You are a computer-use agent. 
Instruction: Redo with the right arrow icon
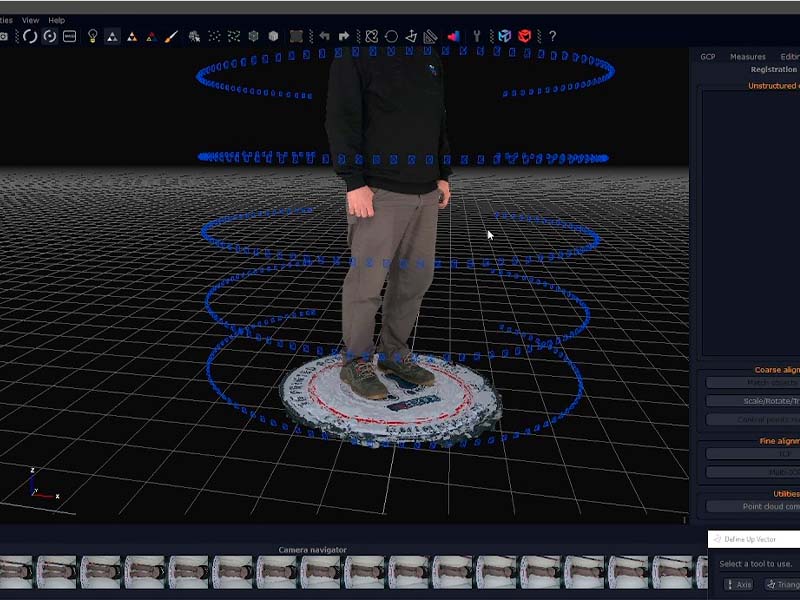(x=344, y=36)
